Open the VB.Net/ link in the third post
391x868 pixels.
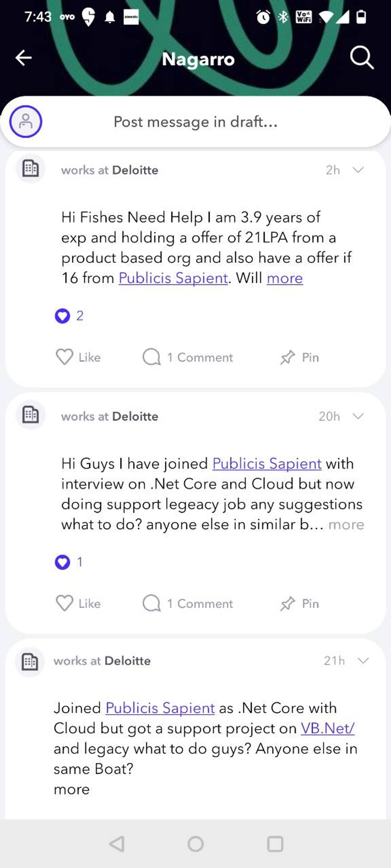328,728
